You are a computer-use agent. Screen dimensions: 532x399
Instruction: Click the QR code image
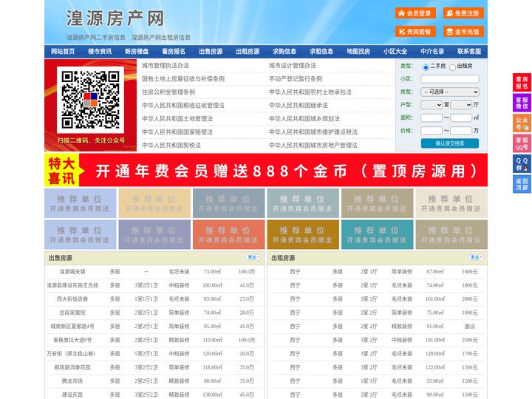90,100
